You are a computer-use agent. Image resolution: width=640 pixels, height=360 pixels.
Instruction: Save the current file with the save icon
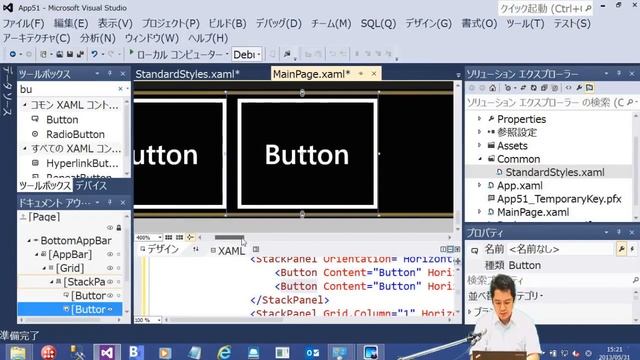point(70,54)
